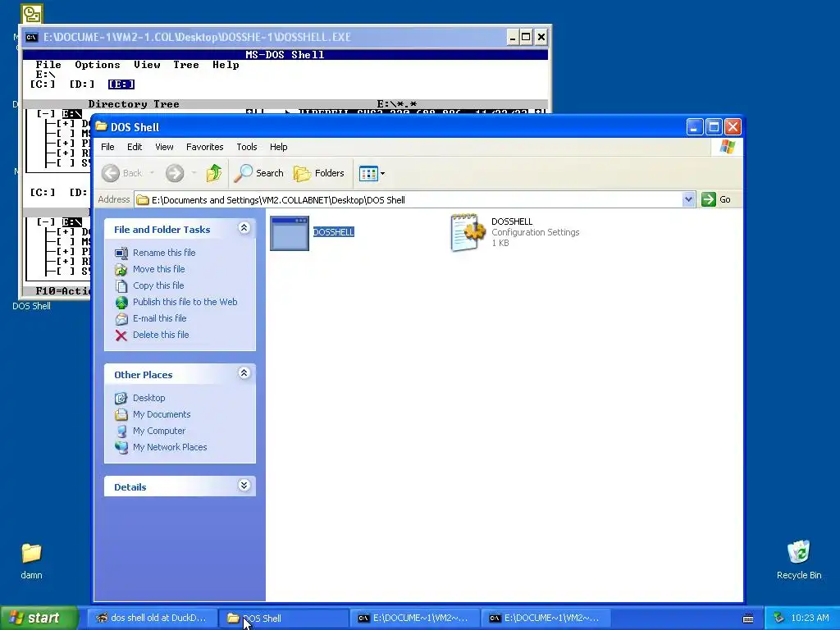Click the Configuration Settings description text
Viewport: 840px width, 630px height.
535,232
